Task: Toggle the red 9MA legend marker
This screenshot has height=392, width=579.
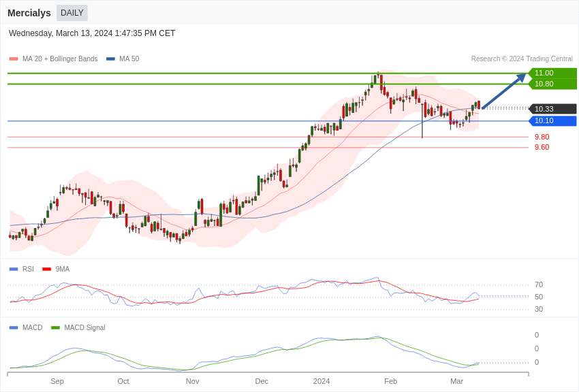Action: (x=46, y=269)
